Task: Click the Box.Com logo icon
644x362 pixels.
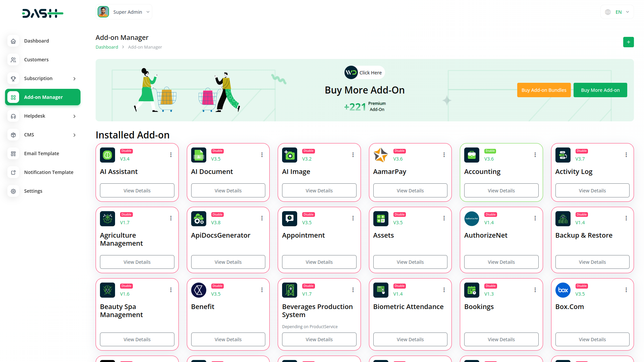Action: (563, 290)
